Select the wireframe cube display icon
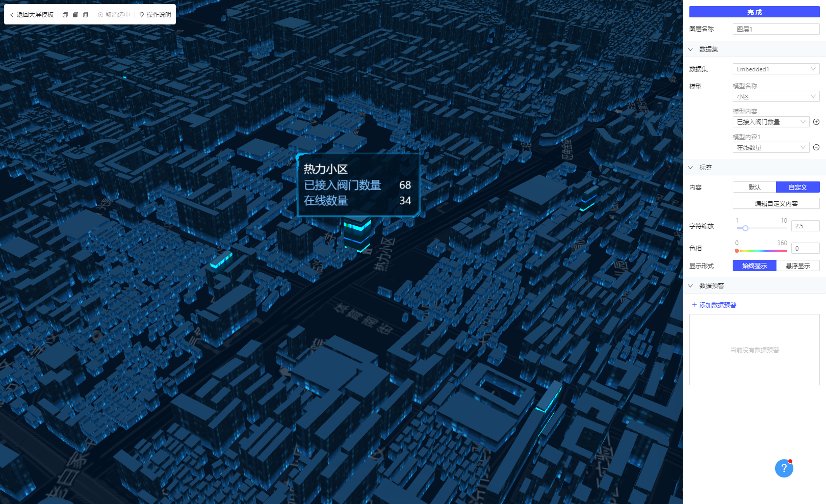The image size is (826, 504). coord(65,15)
